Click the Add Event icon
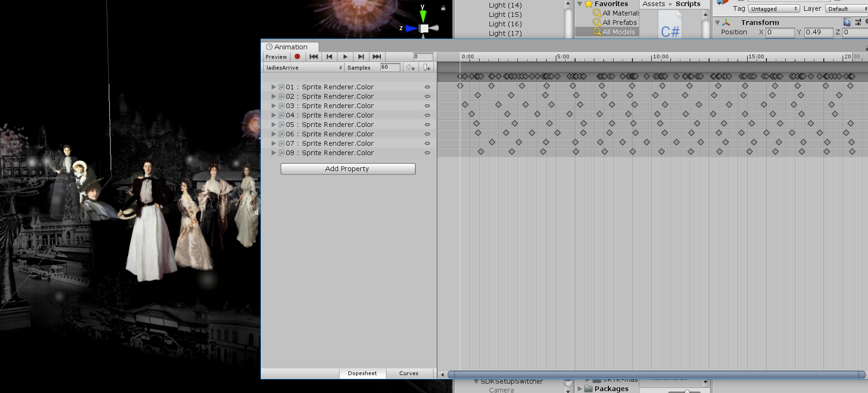The width and height of the screenshot is (868, 393). tap(427, 67)
